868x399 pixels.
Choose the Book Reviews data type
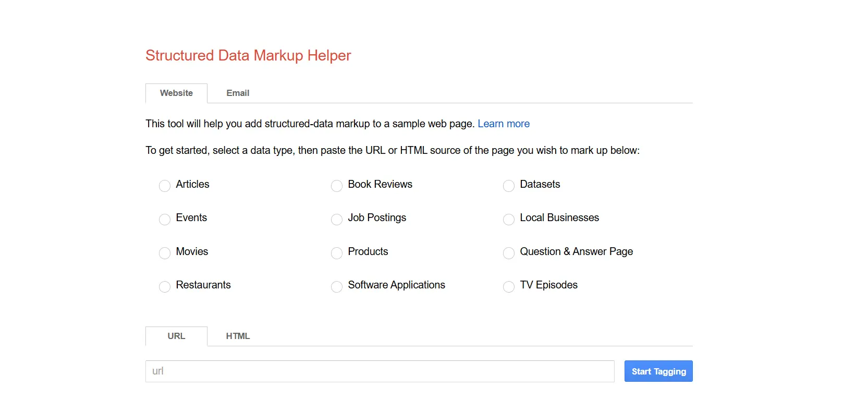[337, 186]
